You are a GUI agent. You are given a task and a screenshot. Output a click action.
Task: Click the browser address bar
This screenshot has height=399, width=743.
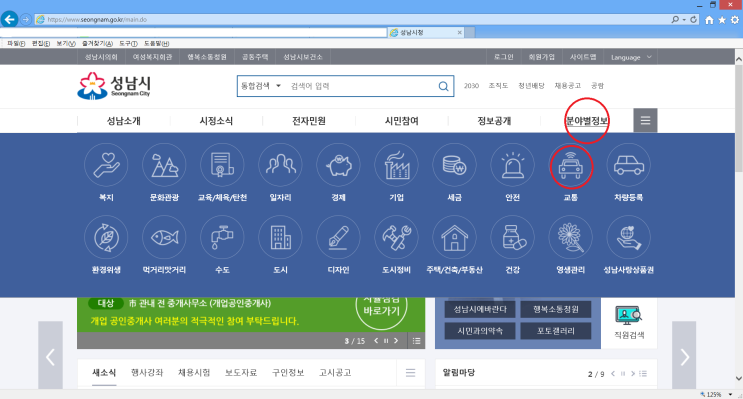[x=352, y=19]
